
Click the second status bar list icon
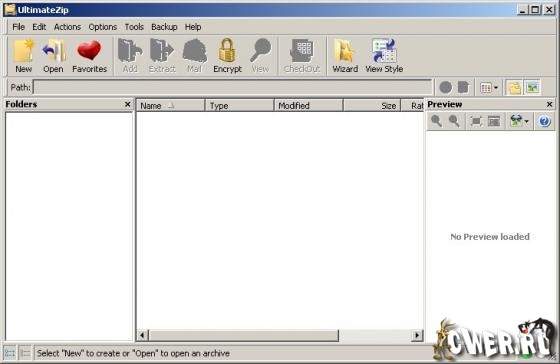tap(25, 353)
